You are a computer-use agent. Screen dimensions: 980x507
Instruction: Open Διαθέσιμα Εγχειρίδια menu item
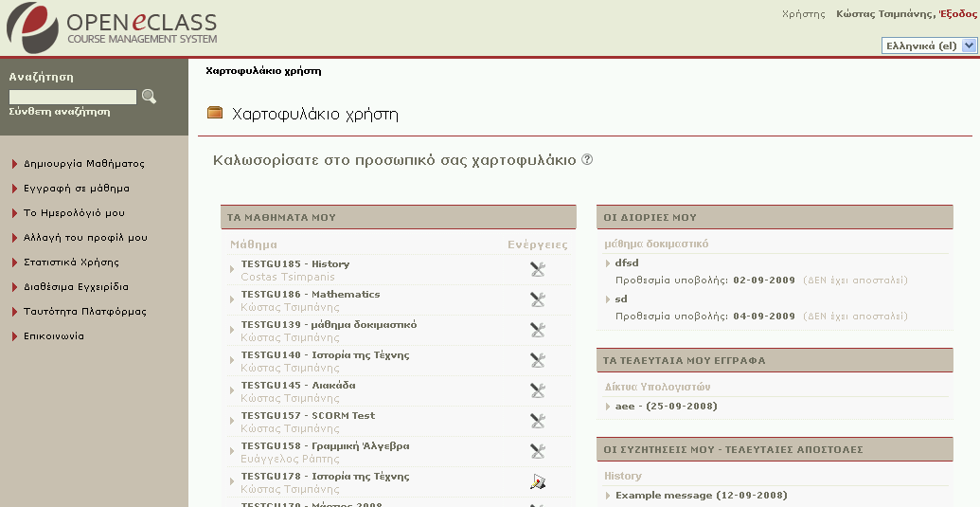pos(76,287)
